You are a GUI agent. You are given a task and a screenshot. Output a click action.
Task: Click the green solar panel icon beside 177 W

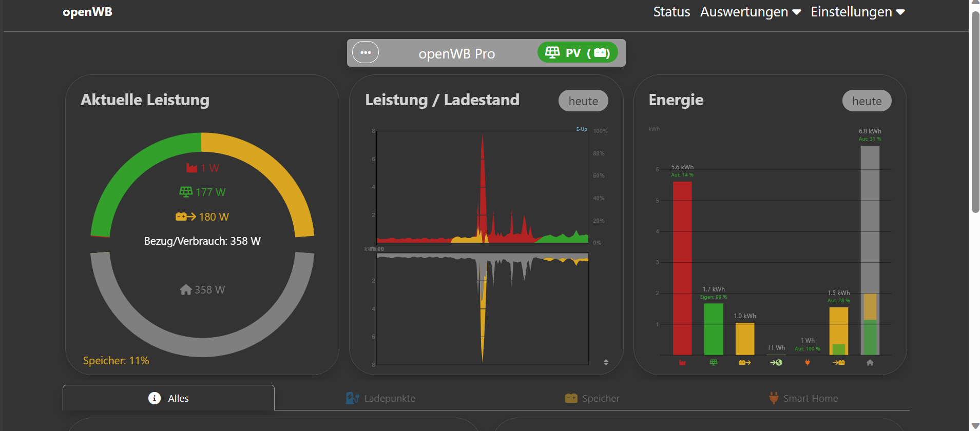tap(186, 192)
